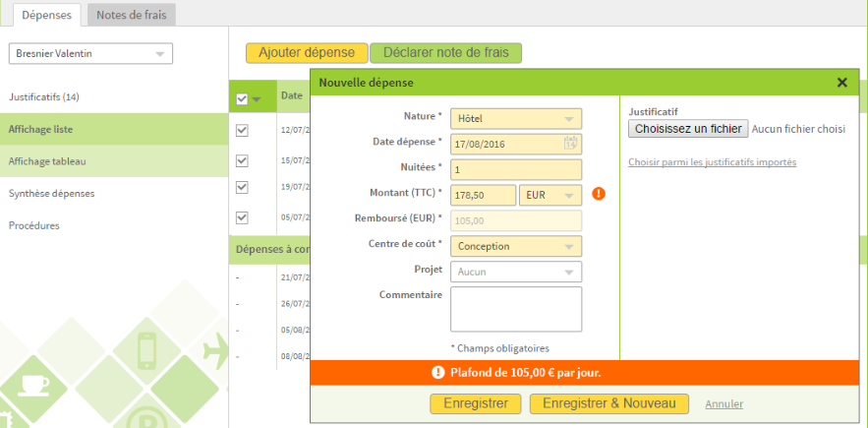
Task: Click the Choisissez un fichier button
Action: 688,129
